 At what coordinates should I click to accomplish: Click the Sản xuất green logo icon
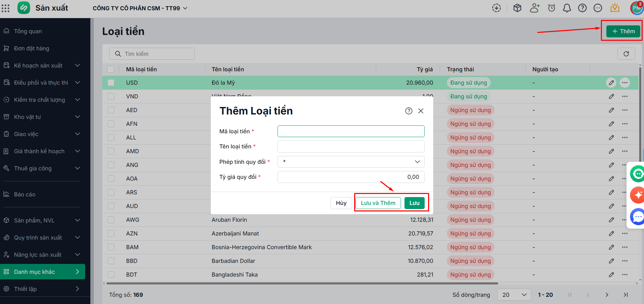pyautogui.click(x=24, y=8)
